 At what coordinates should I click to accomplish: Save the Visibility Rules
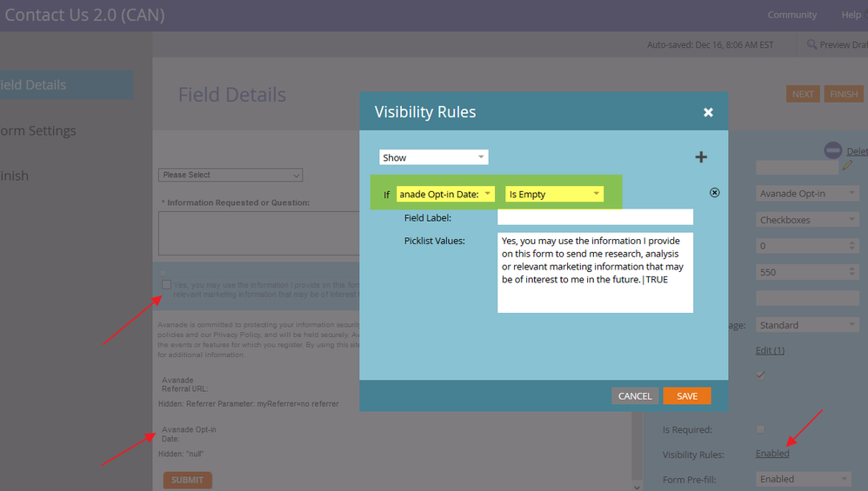pyautogui.click(x=687, y=396)
